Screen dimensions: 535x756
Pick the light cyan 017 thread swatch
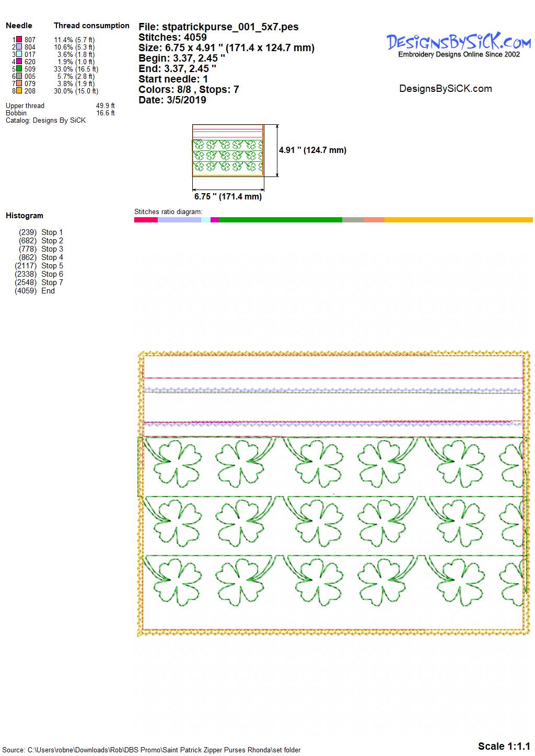click(19, 54)
